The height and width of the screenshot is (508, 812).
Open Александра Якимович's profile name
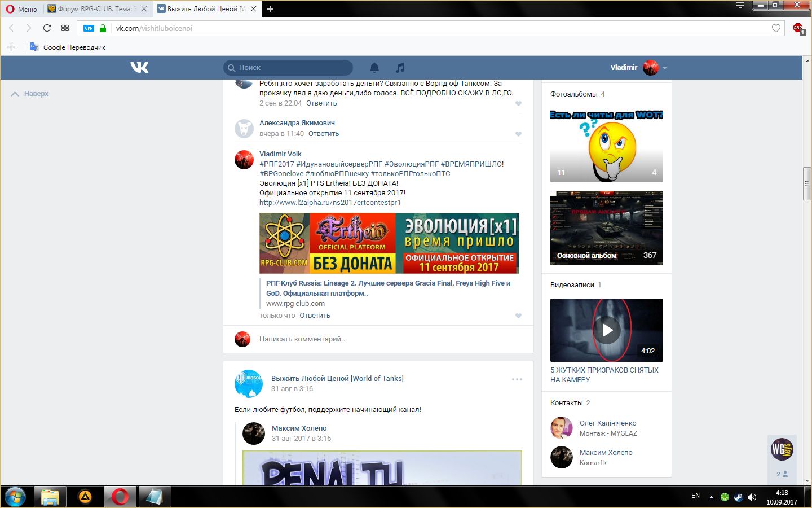click(x=297, y=122)
